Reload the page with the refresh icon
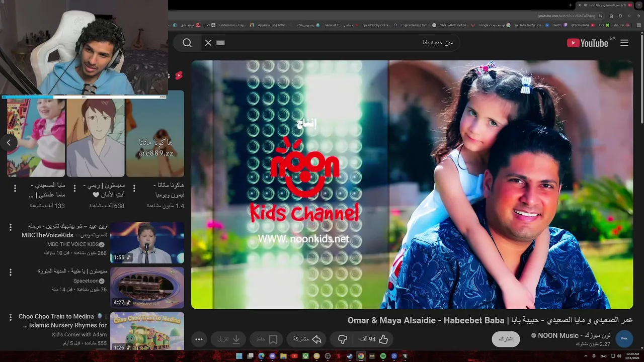 tap(620, 16)
